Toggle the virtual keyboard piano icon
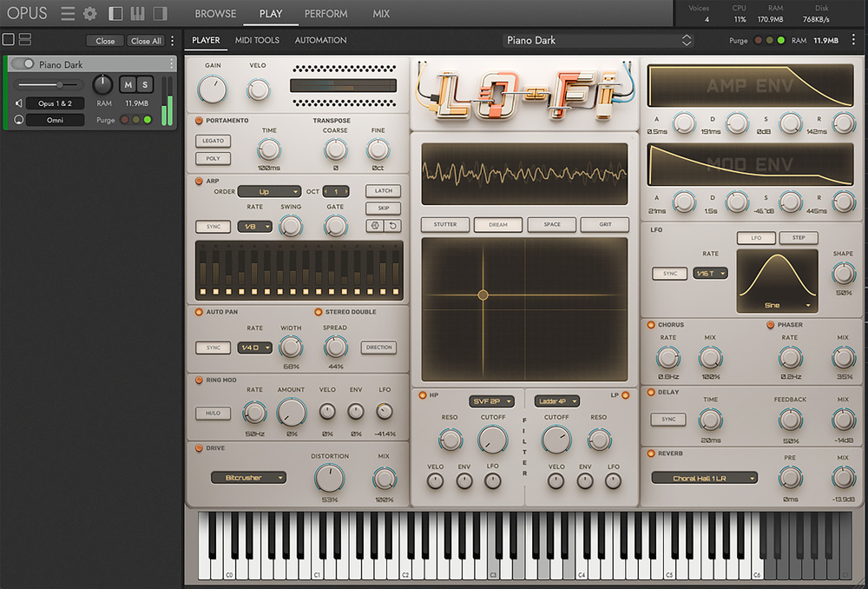The image size is (868, 589). point(137,13)
